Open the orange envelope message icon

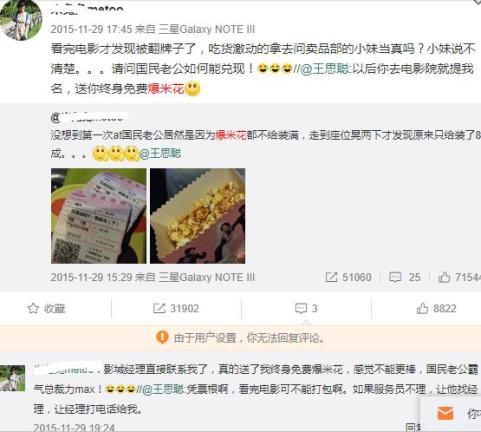pos(445,413)
